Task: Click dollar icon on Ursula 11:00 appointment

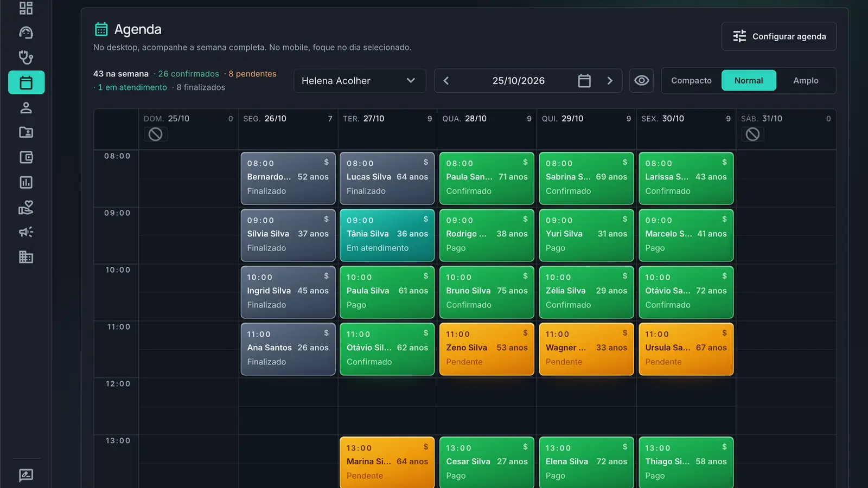Action: click(724, 333)
